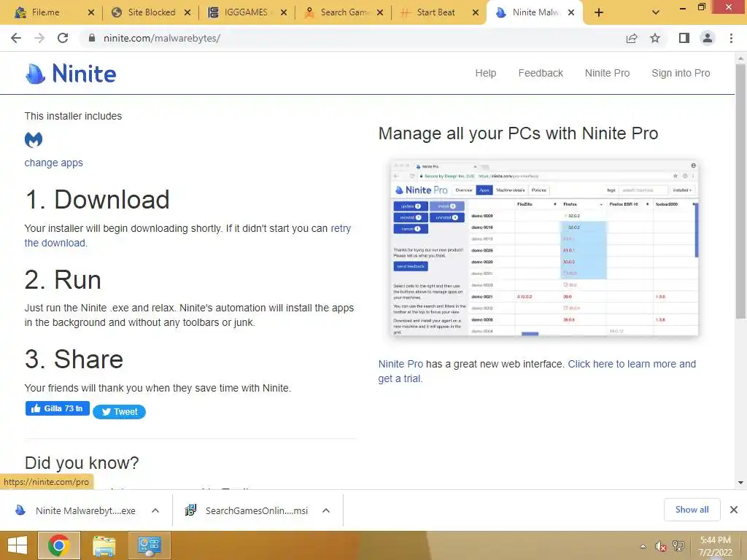Close the File.me tab

91,12
